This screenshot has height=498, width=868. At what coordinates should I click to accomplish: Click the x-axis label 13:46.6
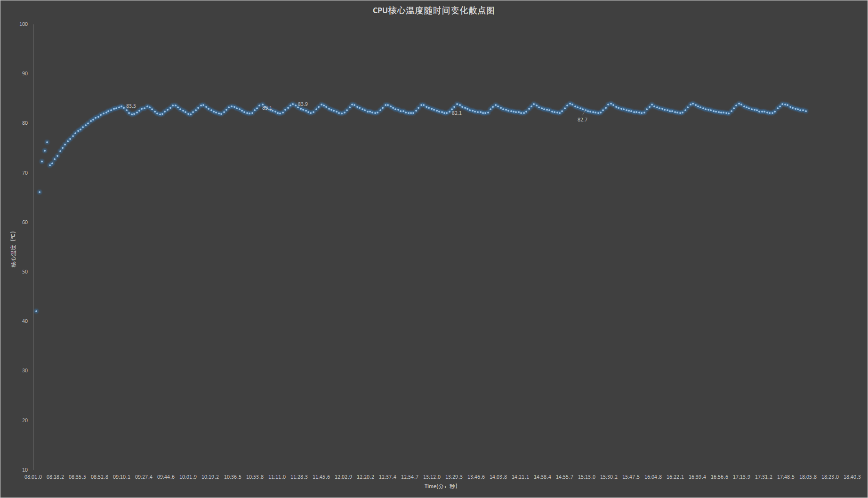coord(476,477)
